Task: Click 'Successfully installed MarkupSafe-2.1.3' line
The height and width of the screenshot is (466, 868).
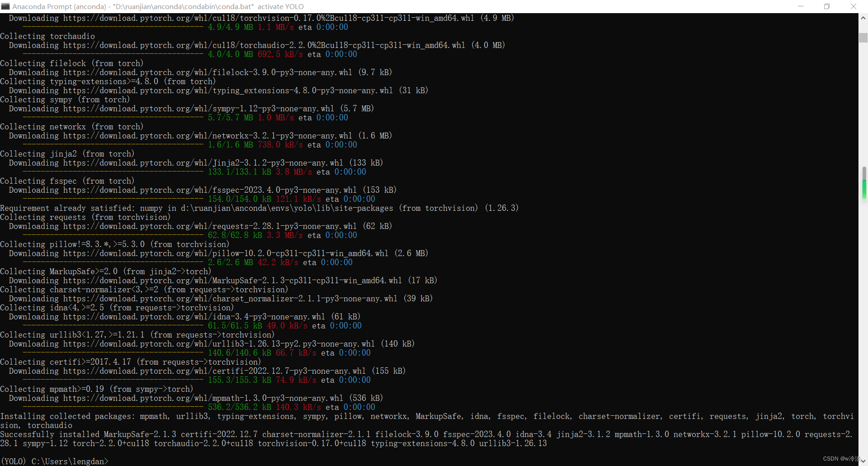Action: click(x=426, y=439)
